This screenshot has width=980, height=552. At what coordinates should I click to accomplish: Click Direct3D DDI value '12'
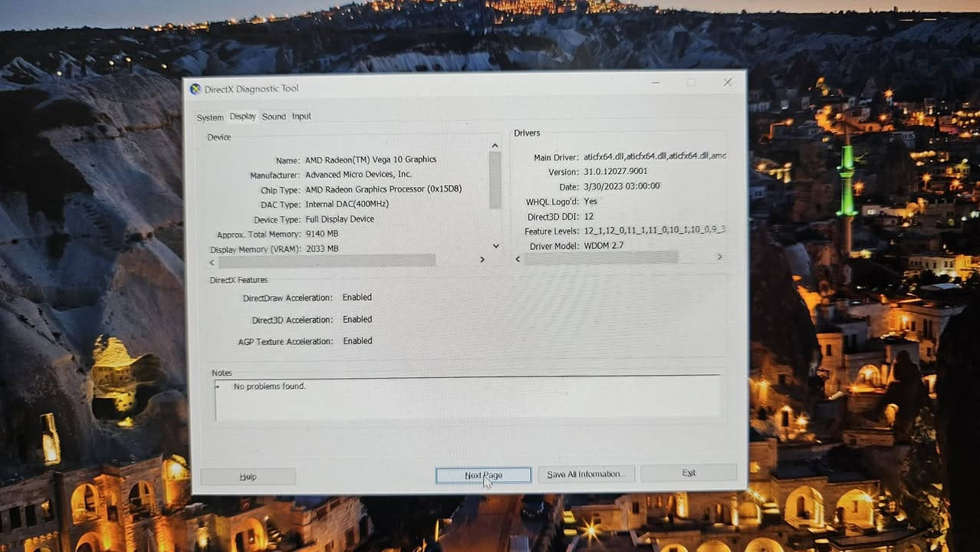588,217
